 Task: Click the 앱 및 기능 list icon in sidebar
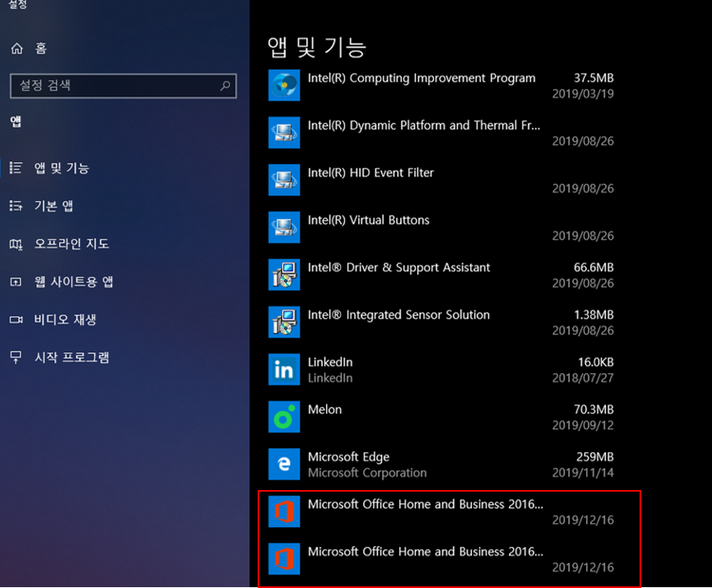[x=16, y=168]
